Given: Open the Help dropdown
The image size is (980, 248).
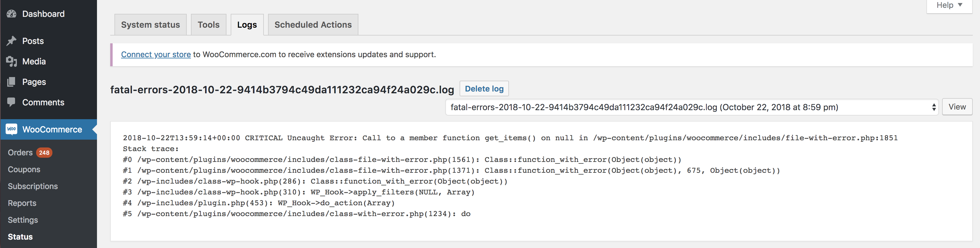Looking at the screenshot, I should (949, 5).
